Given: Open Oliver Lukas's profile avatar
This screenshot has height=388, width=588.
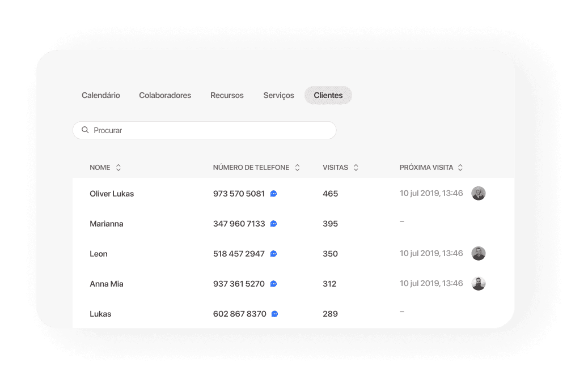Looking at the screenshot, I should tap(479, 193).
